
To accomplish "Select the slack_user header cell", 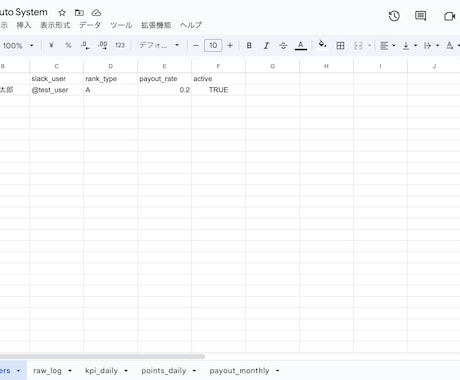I will point(56,79).
